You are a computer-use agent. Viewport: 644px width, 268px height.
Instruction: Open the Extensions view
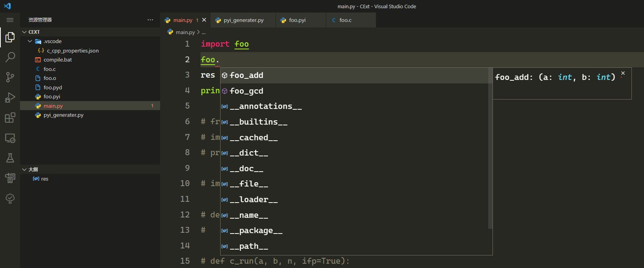coord(10,118)
